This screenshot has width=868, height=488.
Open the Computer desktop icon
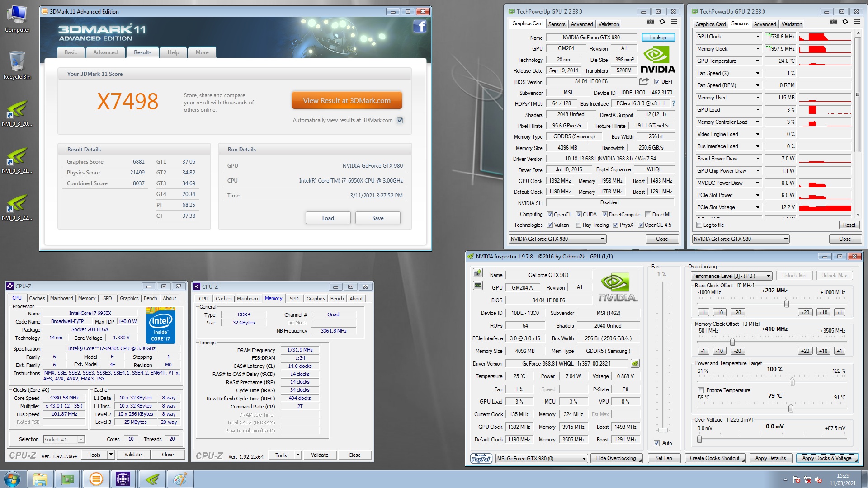coord(17,19)
